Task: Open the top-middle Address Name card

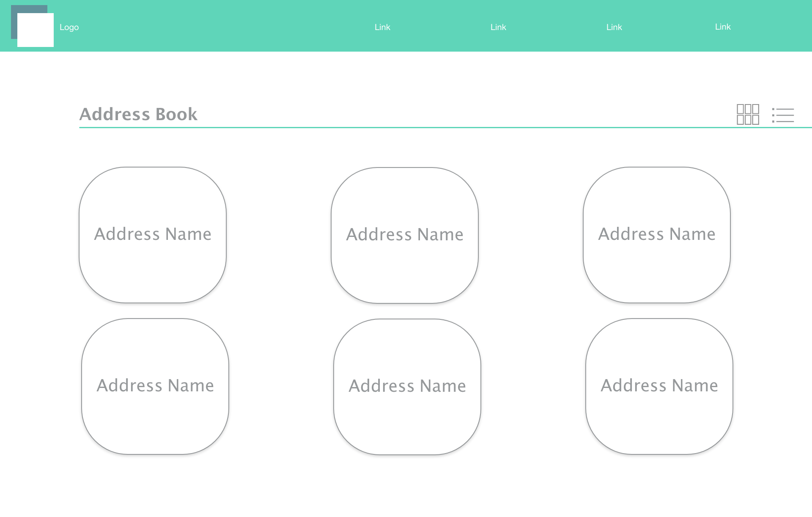Action: (x=405, y=235)
